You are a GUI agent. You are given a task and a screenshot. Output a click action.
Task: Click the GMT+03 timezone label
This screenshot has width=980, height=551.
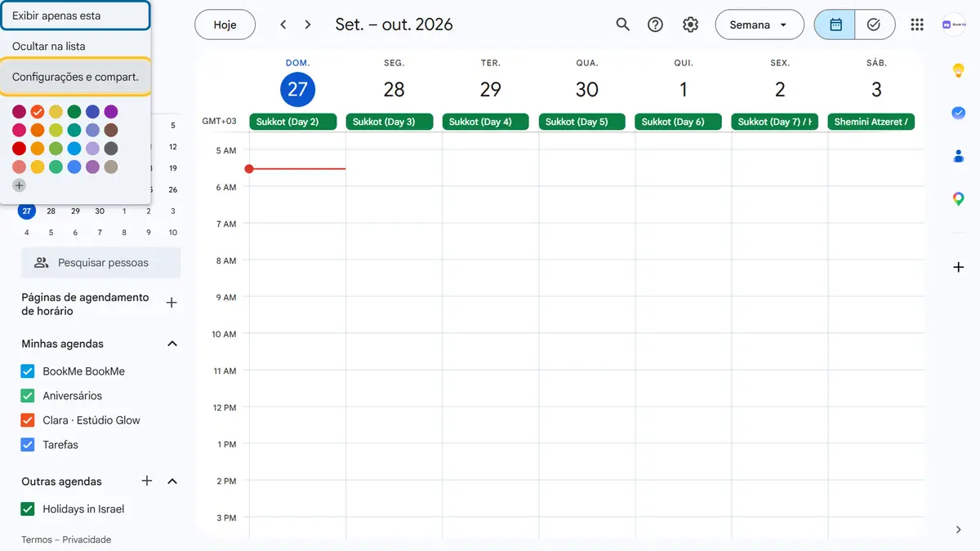pyautogui.click(x=219, y=122)
